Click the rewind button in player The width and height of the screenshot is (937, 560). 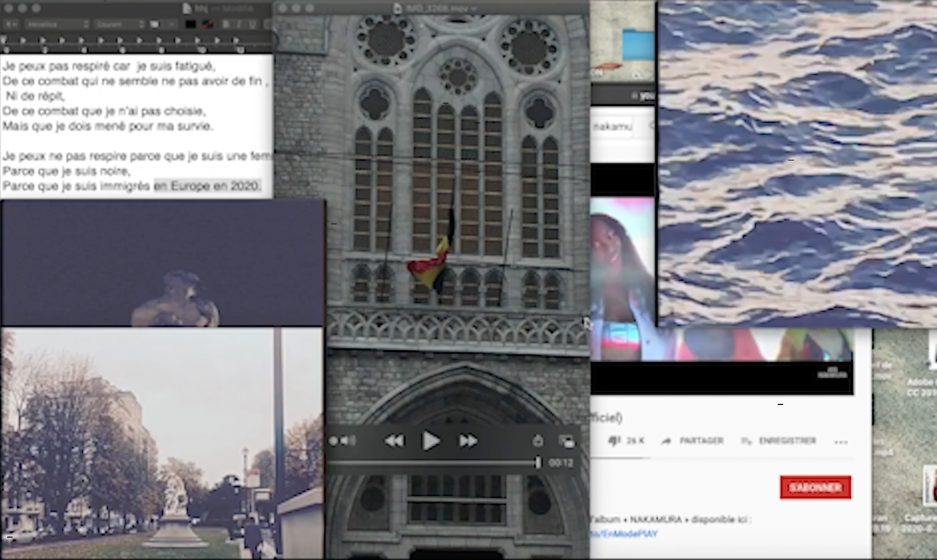click(x=395, y=441)
